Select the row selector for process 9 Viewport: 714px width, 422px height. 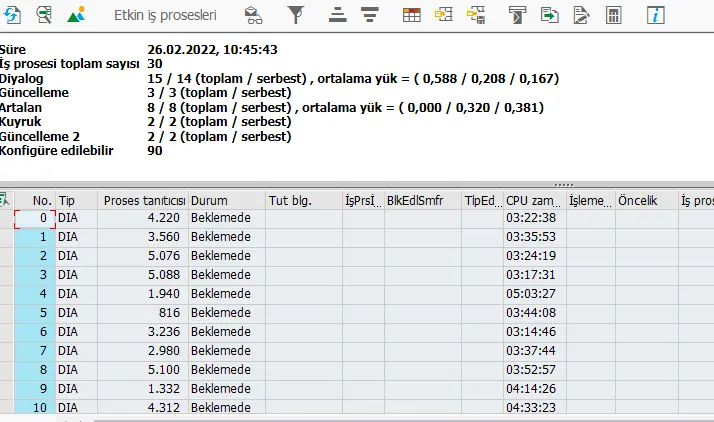click(x=34, y=388)
